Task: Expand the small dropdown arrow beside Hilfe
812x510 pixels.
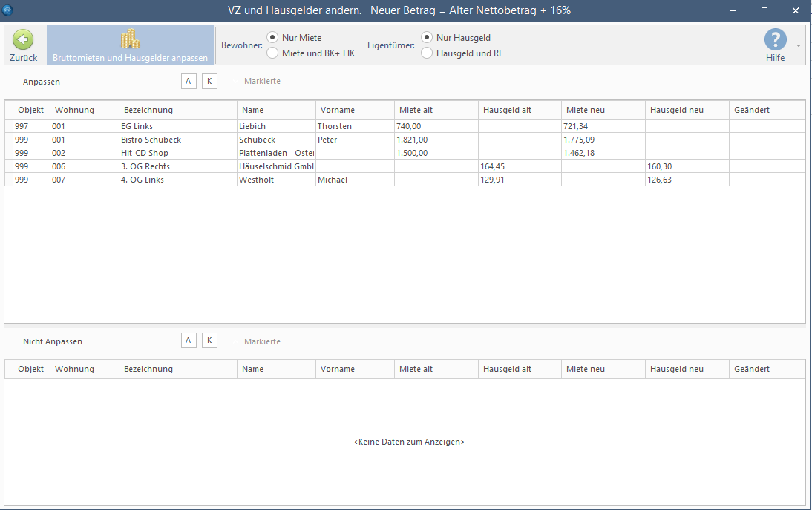Action: 799,45
